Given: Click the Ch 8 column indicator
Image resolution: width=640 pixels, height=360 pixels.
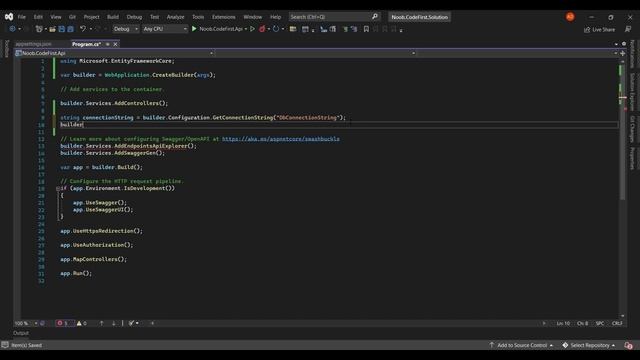Looking at the screenshot, I should tap(582, 323).
